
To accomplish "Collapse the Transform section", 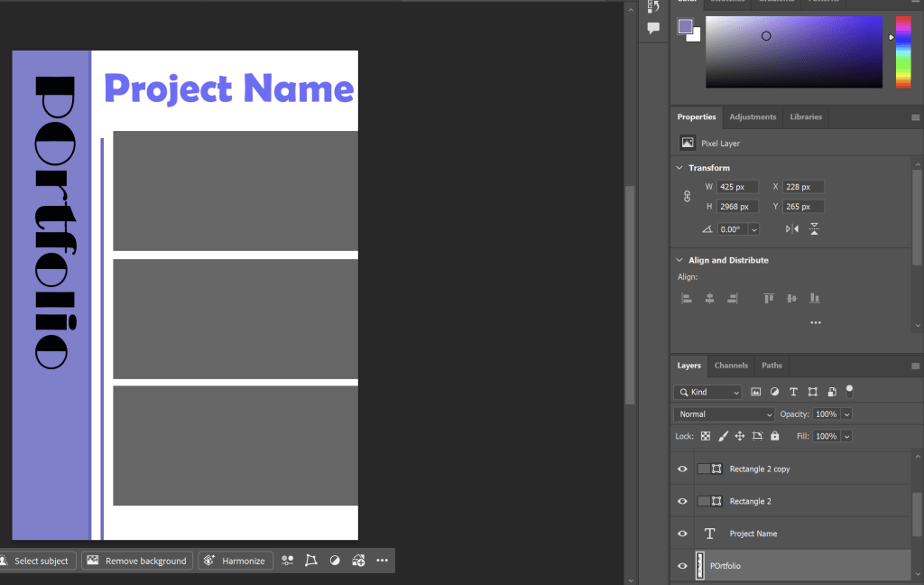I will tap(679, 168).
